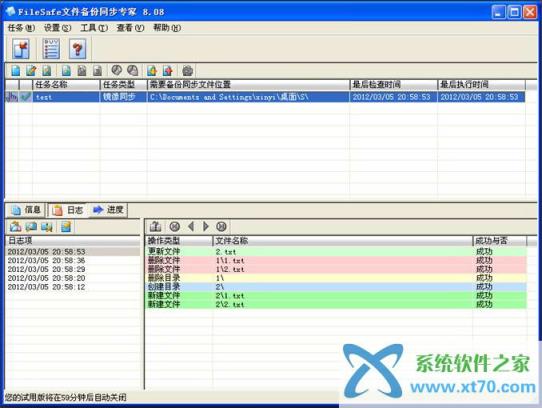This screenshot has width=542, height=408.
Task: Click the export log icon above operation list
Action: click(156, 226)
